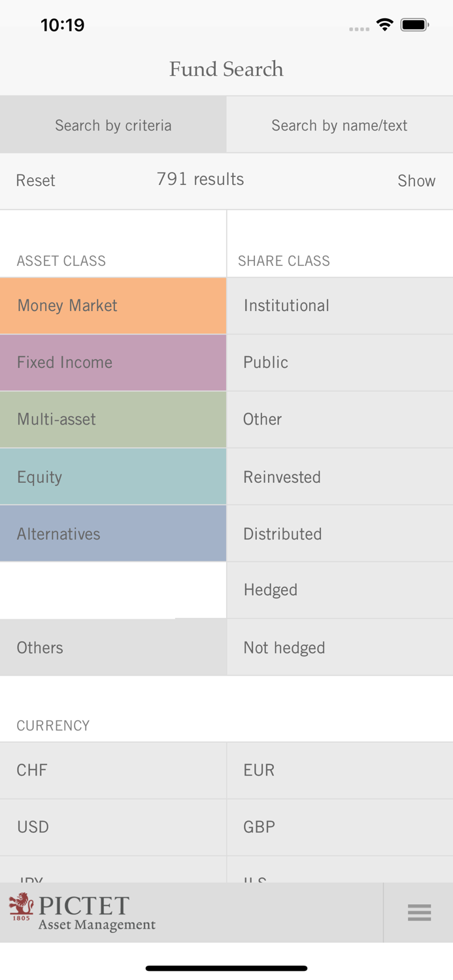Select the Public share class

(339, 363)
